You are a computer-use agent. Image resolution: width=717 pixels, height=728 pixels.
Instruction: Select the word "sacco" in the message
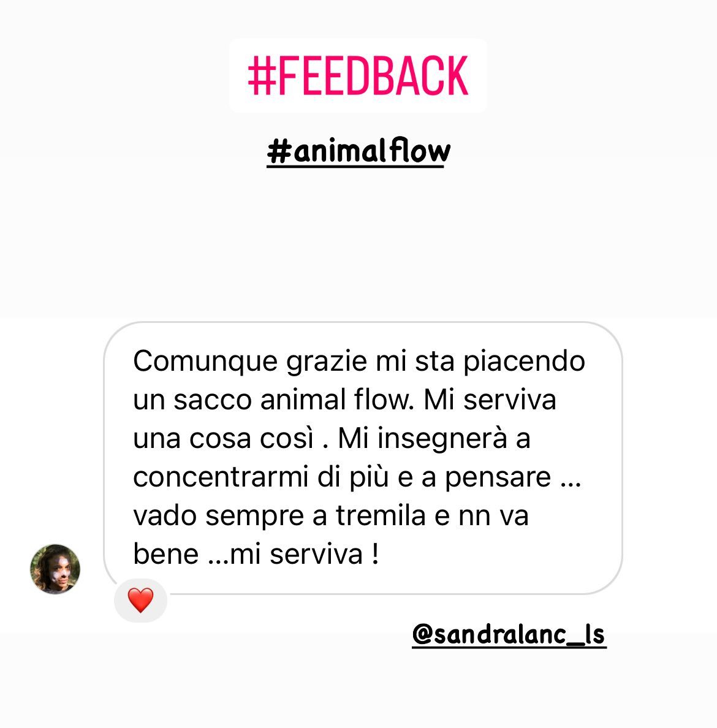(213, 400)
